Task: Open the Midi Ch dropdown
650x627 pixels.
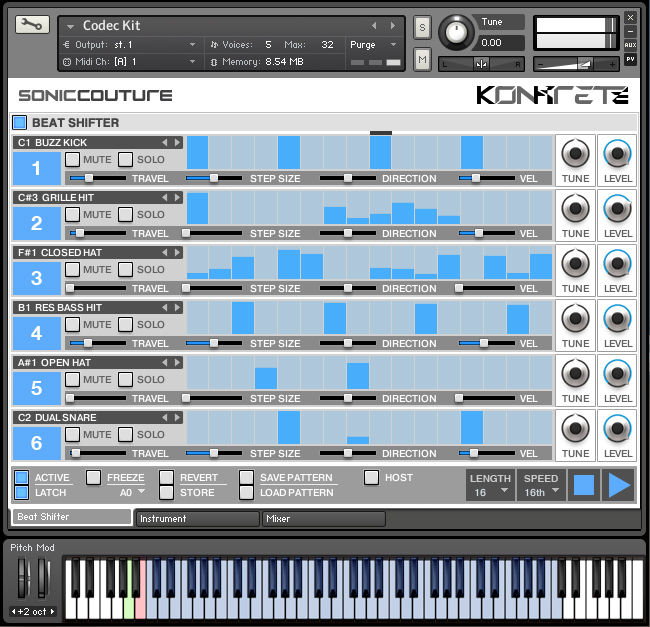Action: pos(192,61)
